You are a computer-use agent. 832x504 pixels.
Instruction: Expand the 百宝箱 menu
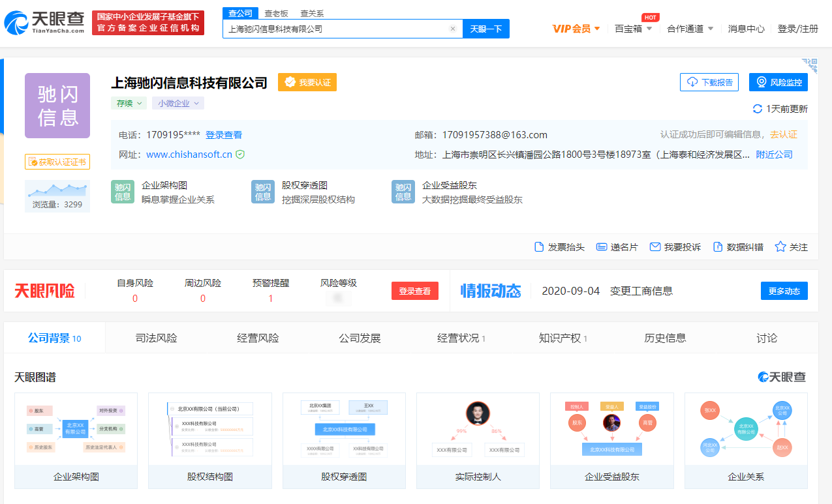pos(633,29)
